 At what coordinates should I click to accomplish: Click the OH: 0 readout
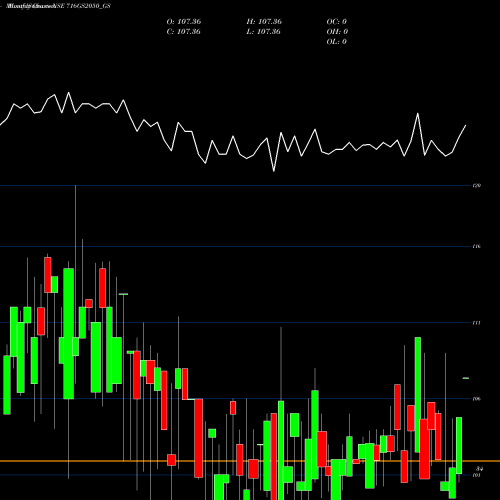coord(337,32)
